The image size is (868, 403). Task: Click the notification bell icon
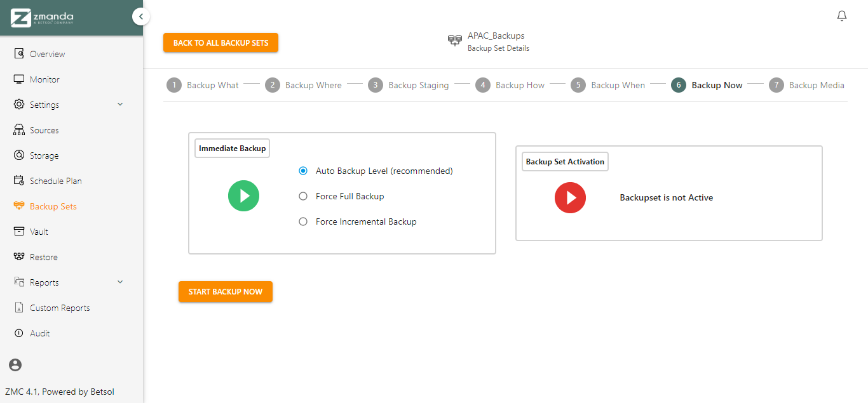pyautogui.click(x=842, y=16)
